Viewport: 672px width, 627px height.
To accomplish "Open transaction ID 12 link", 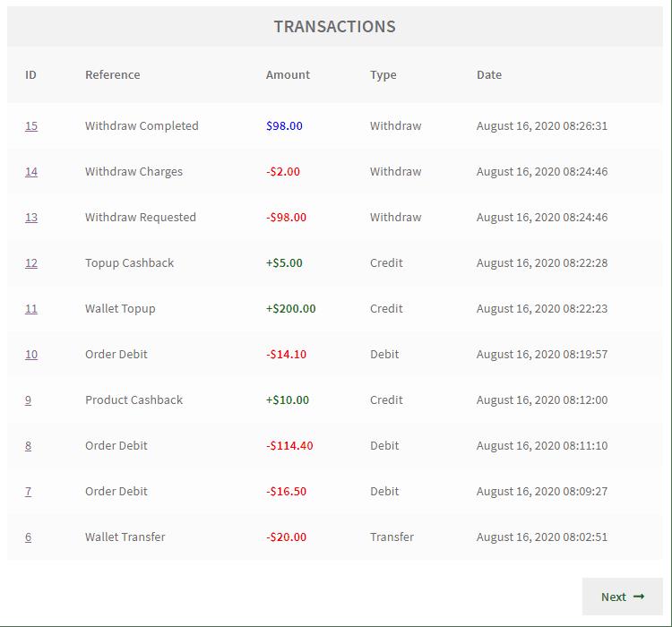I will (x=31, y=263).
